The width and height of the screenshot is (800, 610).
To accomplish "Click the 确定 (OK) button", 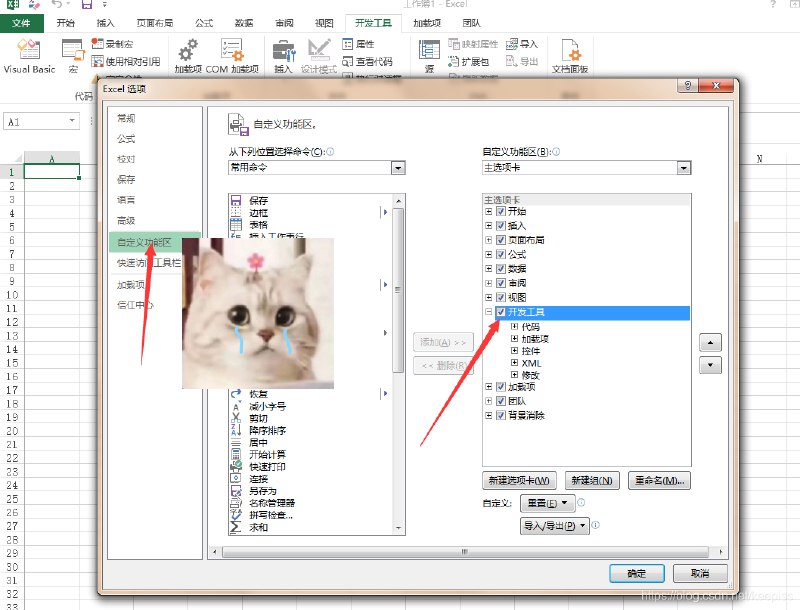I will click(x=636, y=573).
